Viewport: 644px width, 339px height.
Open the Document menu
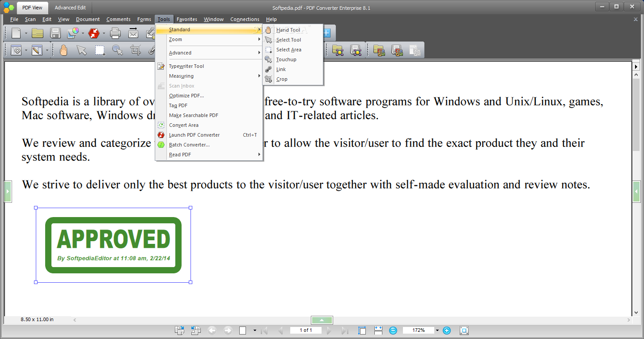[88, 19]
